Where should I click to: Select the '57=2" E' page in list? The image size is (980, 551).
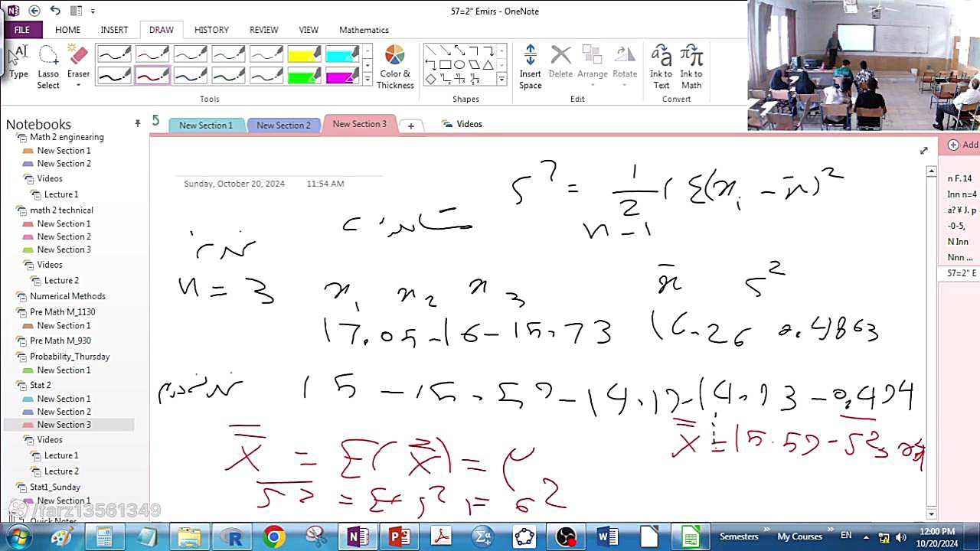pyautogui.click(x=960, y=273)
